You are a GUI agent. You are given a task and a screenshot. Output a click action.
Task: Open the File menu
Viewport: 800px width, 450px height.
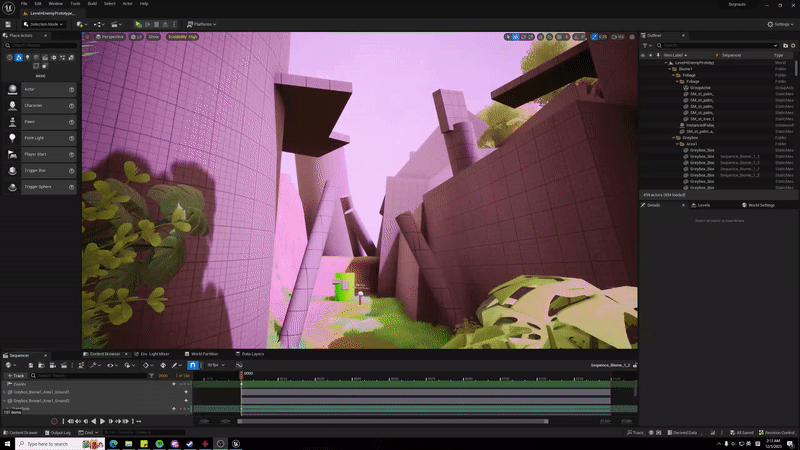coord(24,4)
